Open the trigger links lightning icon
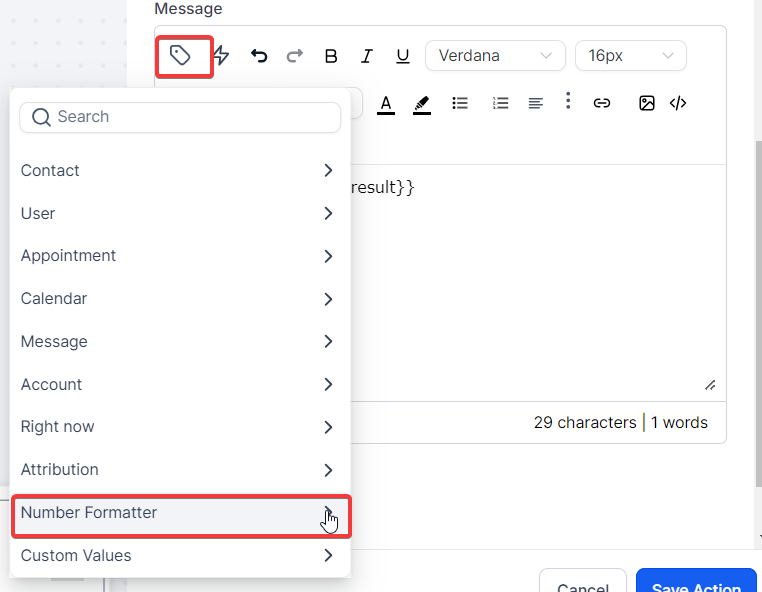 (221, 56)
